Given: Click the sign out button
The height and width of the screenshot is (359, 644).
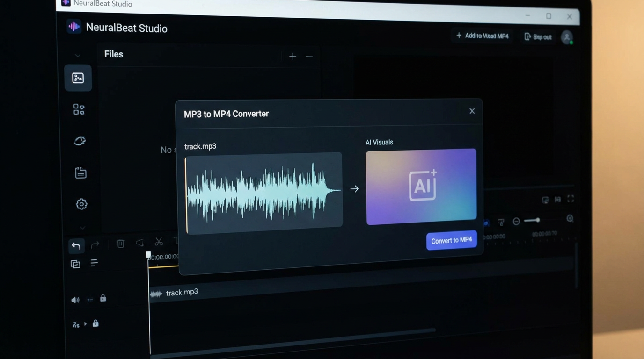Looking at the screenshot, I should [538, 36].
